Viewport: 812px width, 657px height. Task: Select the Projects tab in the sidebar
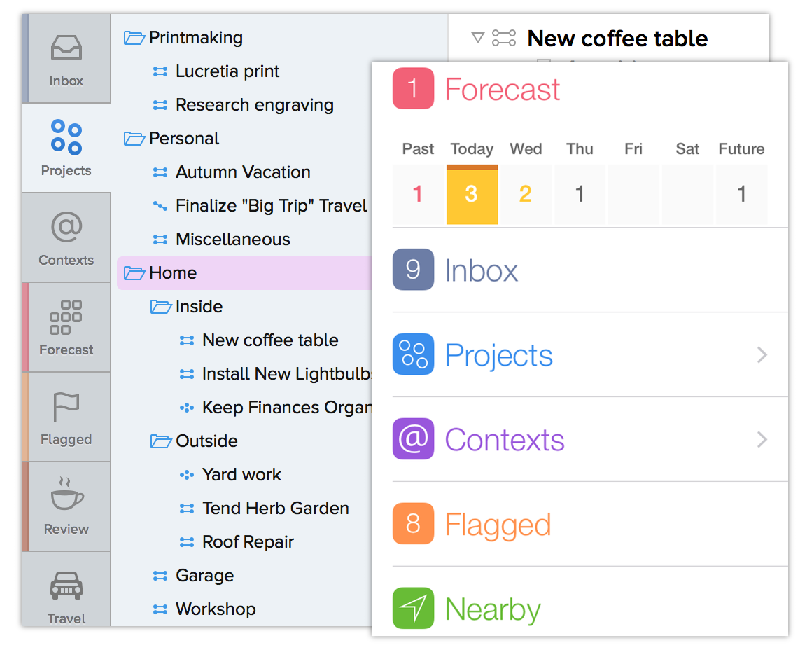(66, 148)
